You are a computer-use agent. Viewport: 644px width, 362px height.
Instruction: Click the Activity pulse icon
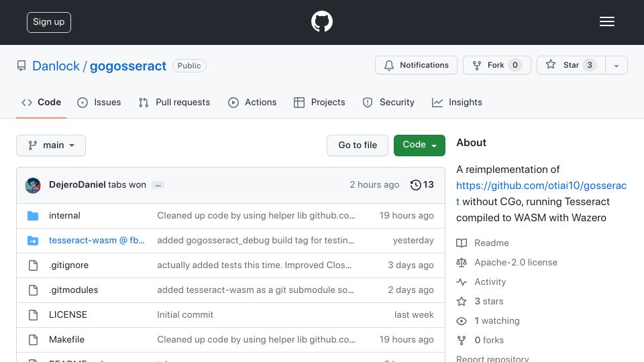[x=462, y=282]
